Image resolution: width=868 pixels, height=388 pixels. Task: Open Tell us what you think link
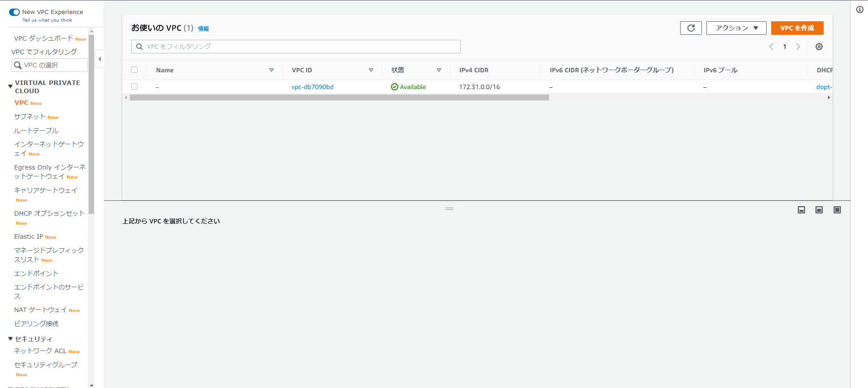pos(47,20)
